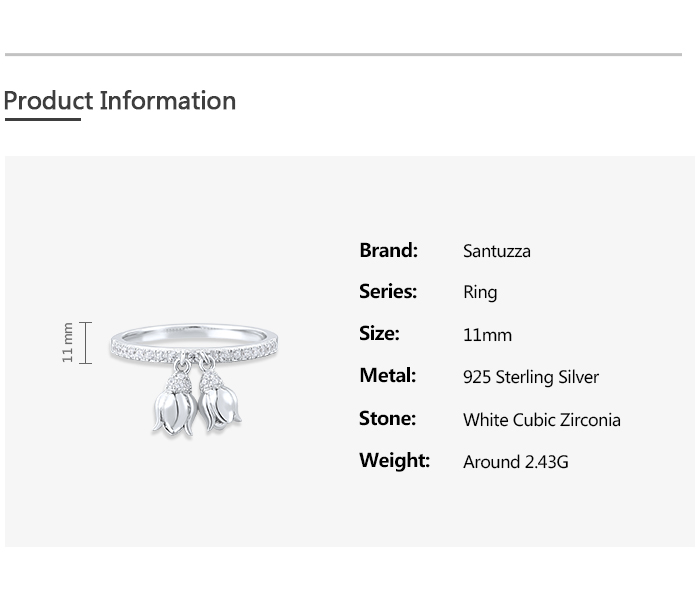Select the Ring series value
700x607 pixels.
tap(480, 293)
